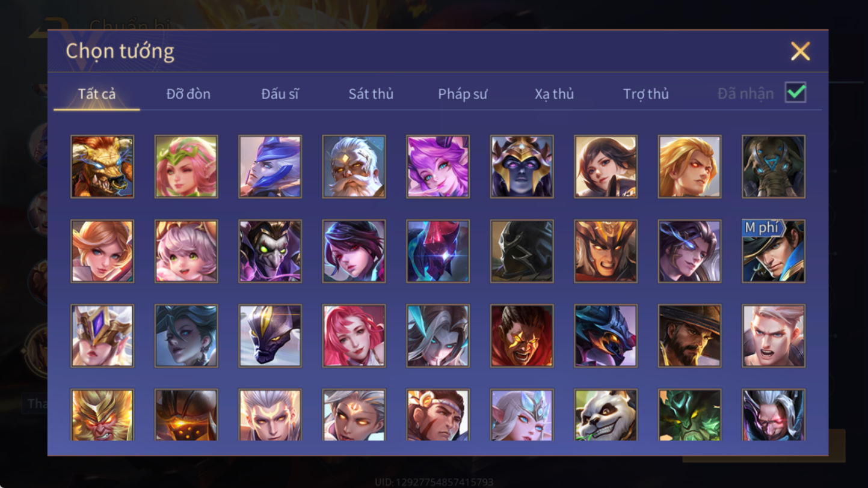Close the 'Chọn tướng' dialog

tap(800, 51)
